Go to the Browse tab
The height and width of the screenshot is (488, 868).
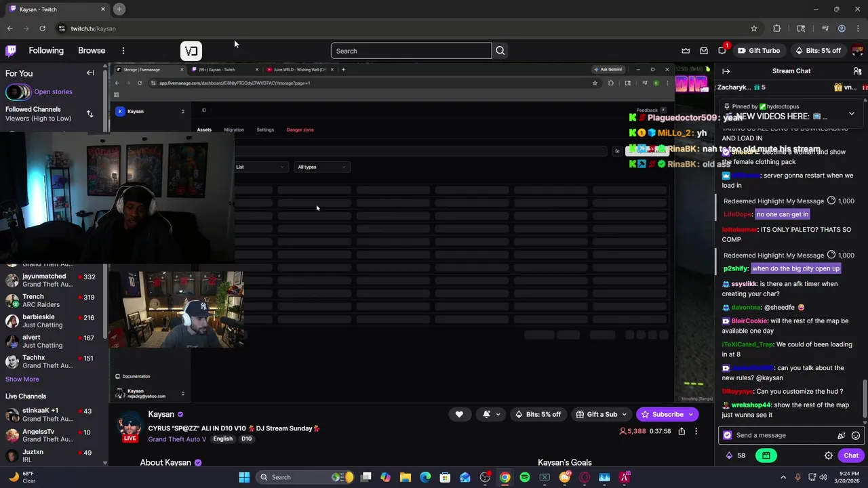point(92,51)
